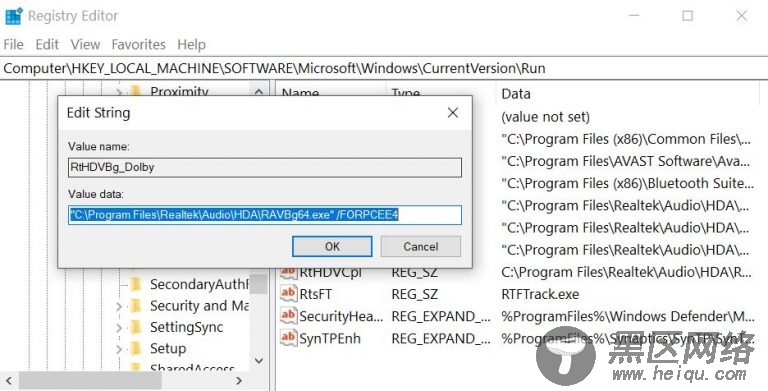
Task: Click Cancel in Edit String dialog
Action: pyautogui.click(x=421, y=246)
